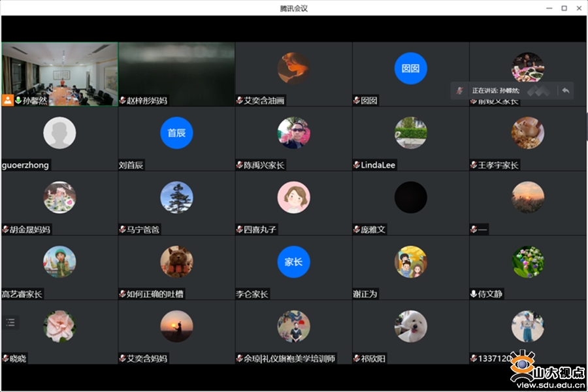Screen dimensions: 588x392
Task: Click the muted mic icon beside 赵梓彤妈妈
Action: pyautogui.click(x=123, y=101)
